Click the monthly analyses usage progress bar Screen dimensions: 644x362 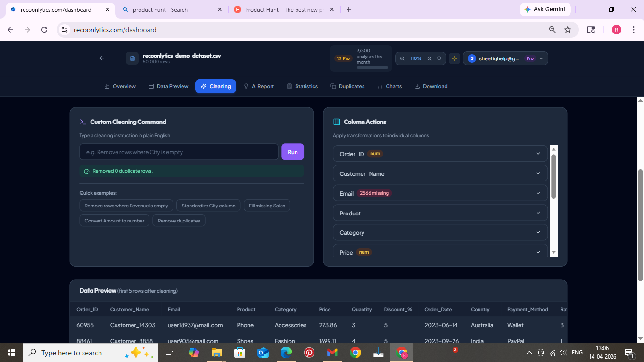(x=372, y=68)
